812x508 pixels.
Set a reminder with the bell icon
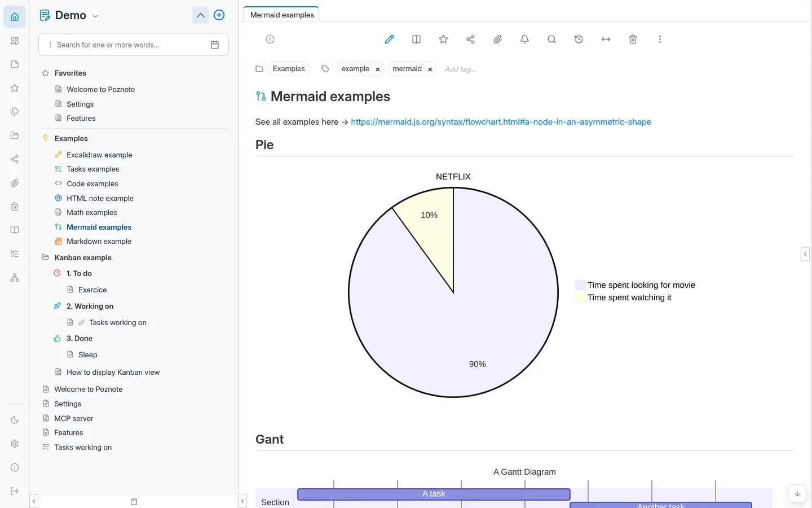click(524, 40)
